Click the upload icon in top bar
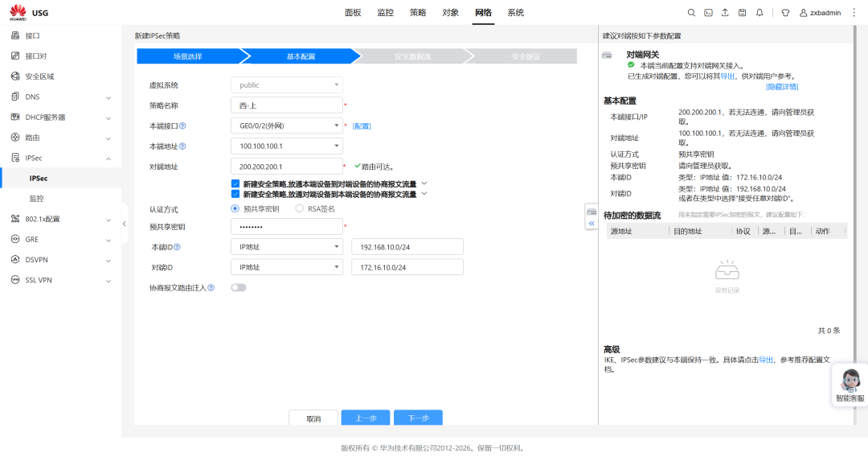The width and height of the screenshot is (868, 457). (x=725, y=13)
